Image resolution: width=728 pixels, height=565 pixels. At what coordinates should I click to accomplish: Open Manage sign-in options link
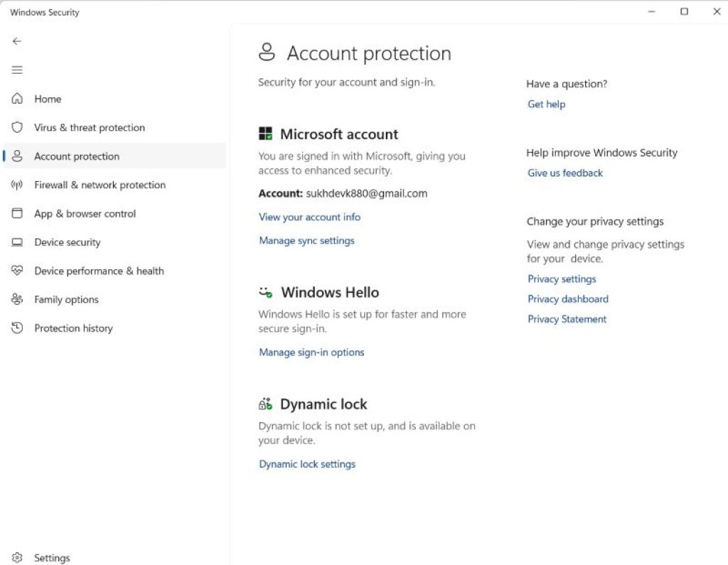tap(311, 353)
